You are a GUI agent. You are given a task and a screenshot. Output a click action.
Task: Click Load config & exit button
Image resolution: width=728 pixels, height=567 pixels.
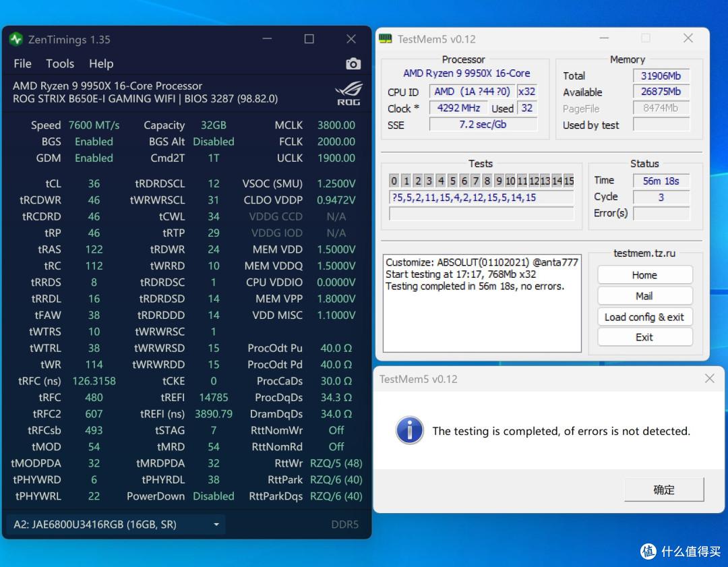pos(644,317)
